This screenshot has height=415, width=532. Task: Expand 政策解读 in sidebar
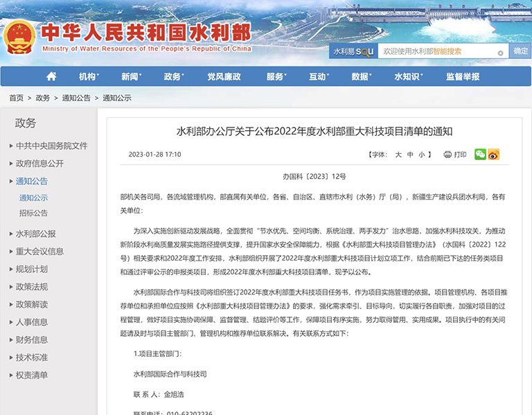[32, 304]
